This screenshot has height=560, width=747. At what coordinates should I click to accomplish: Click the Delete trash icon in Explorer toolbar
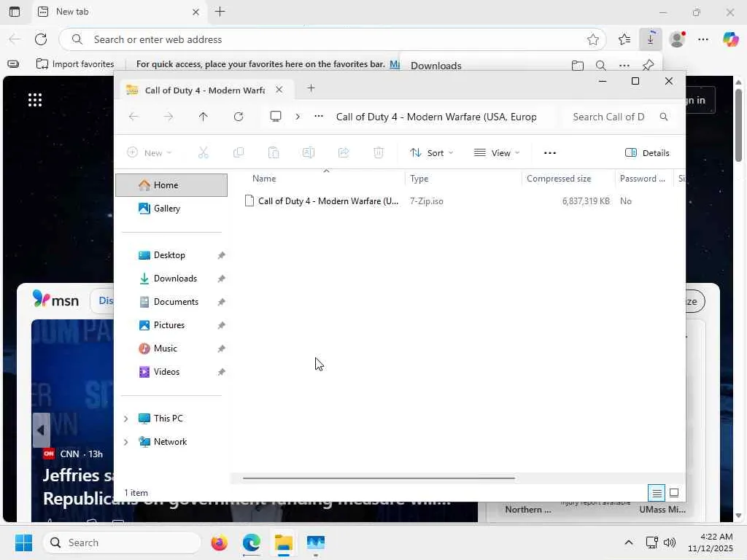[379, 153]
